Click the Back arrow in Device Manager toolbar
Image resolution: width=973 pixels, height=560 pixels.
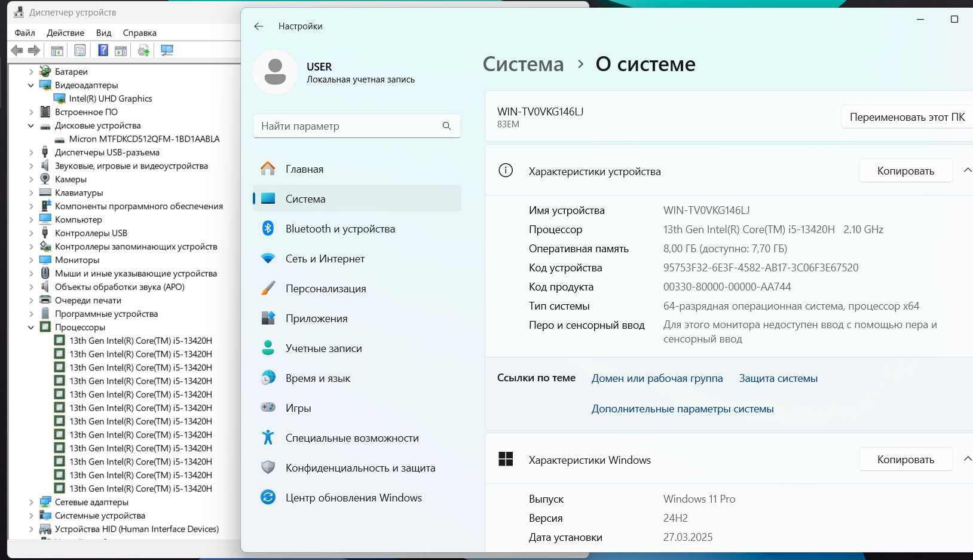click(x=17, y=51)
